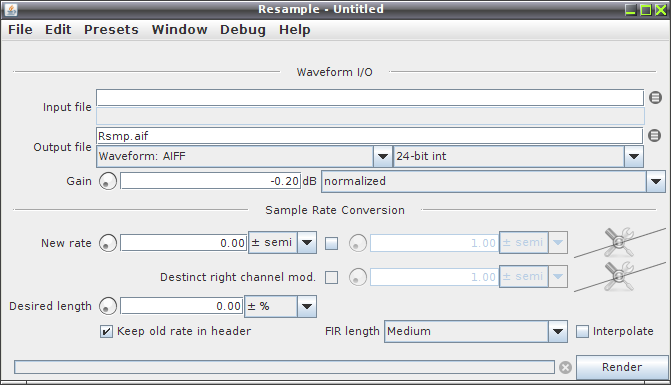
Task: Expand the Waveform: AIFF format dropdown
Action: click(244, 157)
